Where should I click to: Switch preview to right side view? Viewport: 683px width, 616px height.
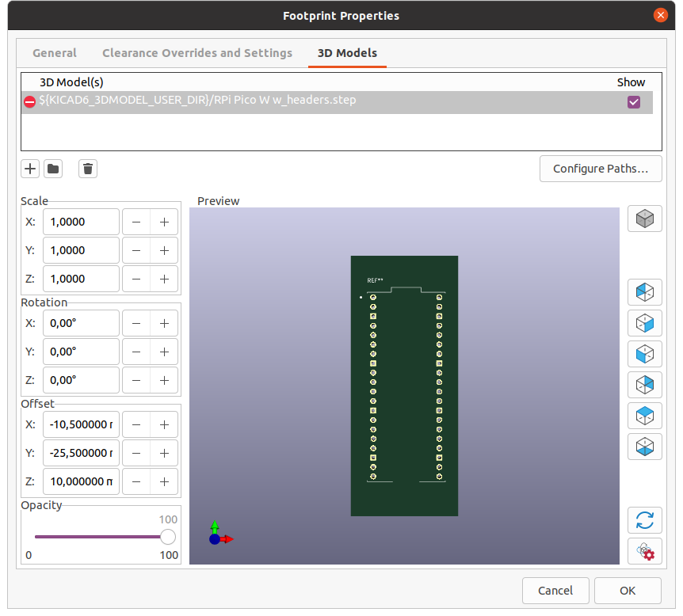644,323
